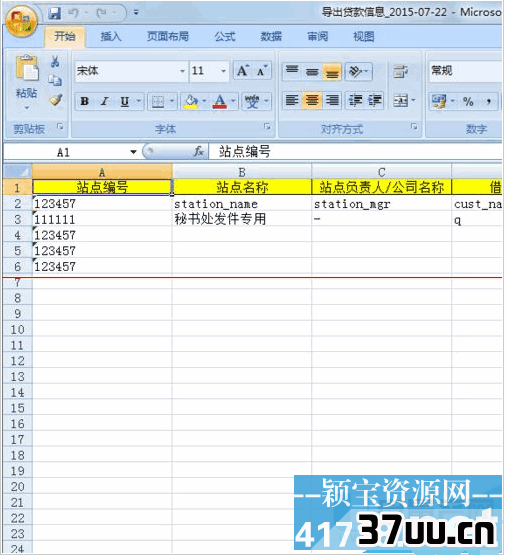The height and width of the screenshot is (555, 507).
Task: Open the font name dropdown showing 宋体
Action: click(x=131, y=71)
